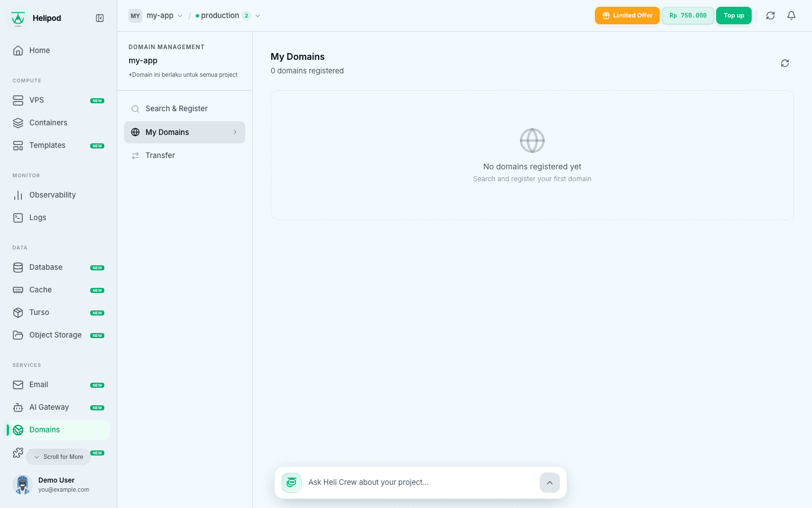Click the you@example.com account email

[64, 490]
